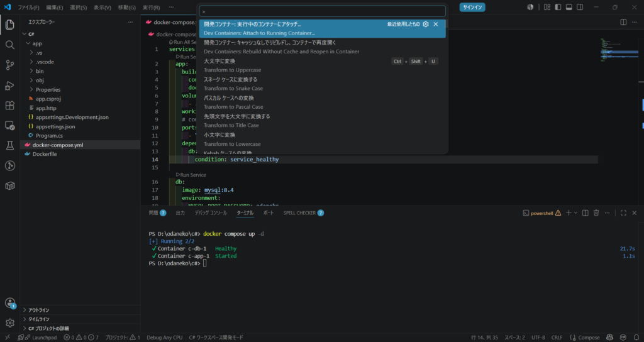Split the terminal panel
This screenshot has height=342, width=644.
point(586,212)
